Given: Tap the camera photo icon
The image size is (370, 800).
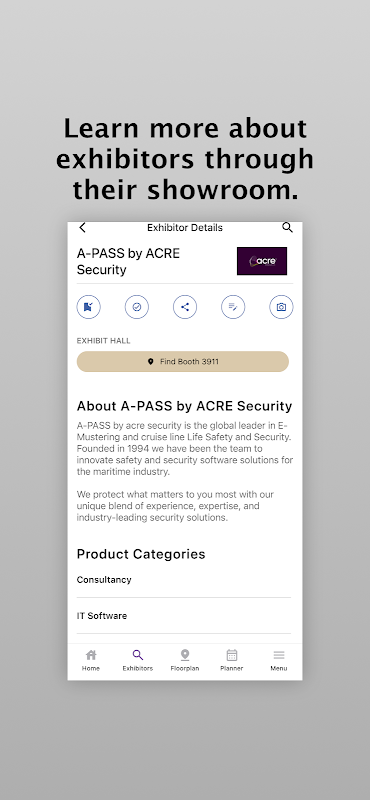Looking at the screenshot, I should click(281, 307).
